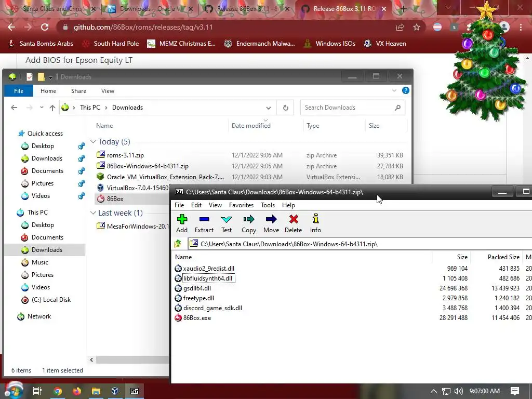Refresh the Downloads folder view

(x=285, y=108)
